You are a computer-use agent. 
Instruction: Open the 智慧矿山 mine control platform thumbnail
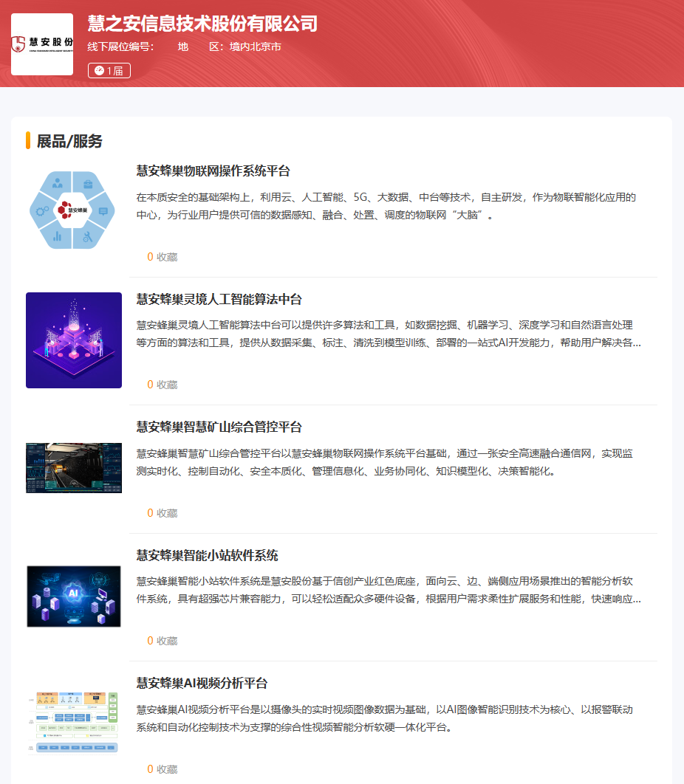[73, 468]
